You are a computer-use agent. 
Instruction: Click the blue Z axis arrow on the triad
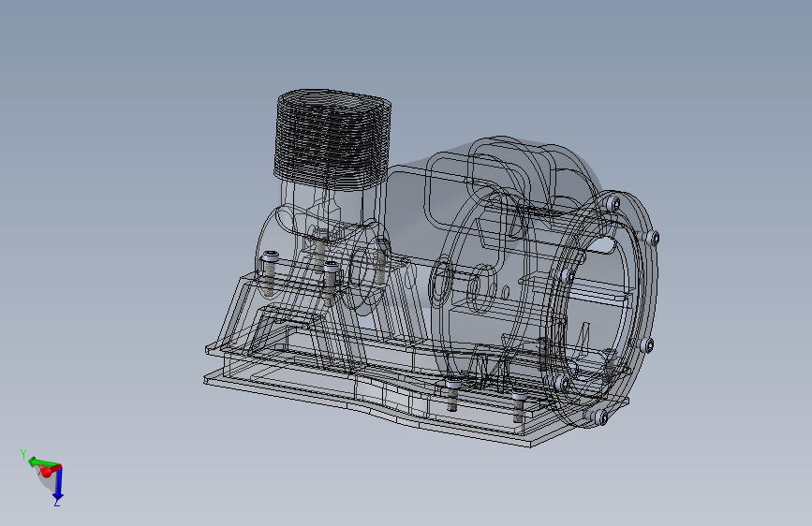(58, 486)
